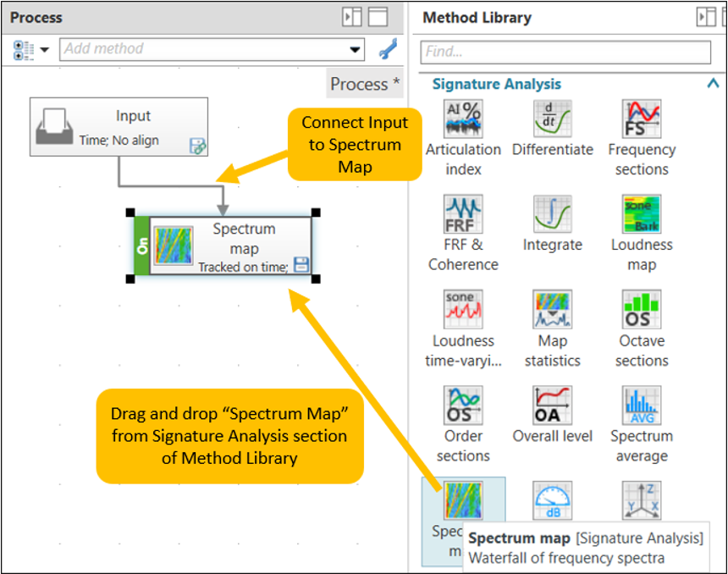Select the Octave sections method icon

[641, 310]
